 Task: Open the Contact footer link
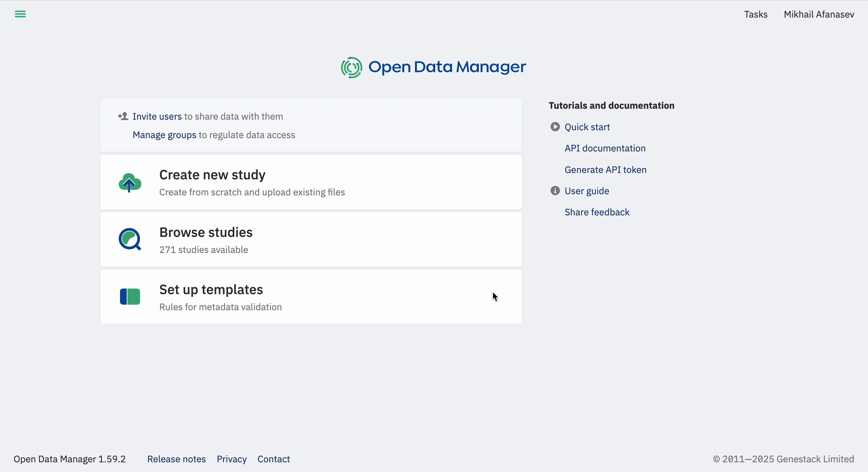[274, 459]
